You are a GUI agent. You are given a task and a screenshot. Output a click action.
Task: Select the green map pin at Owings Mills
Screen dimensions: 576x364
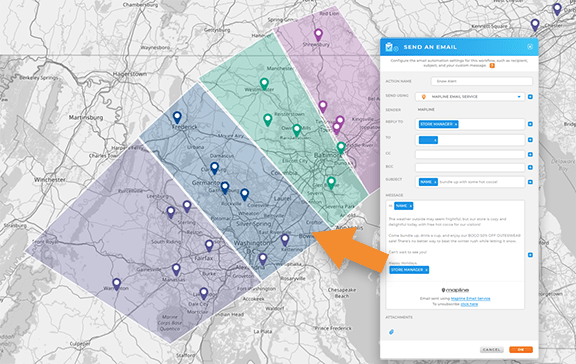(x=297, y=130)
